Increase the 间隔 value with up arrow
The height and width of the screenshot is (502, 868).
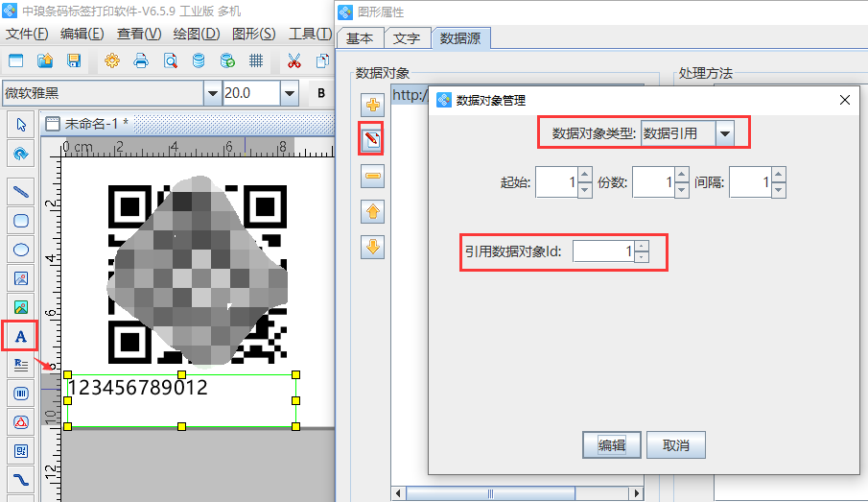tap(778, 175)
